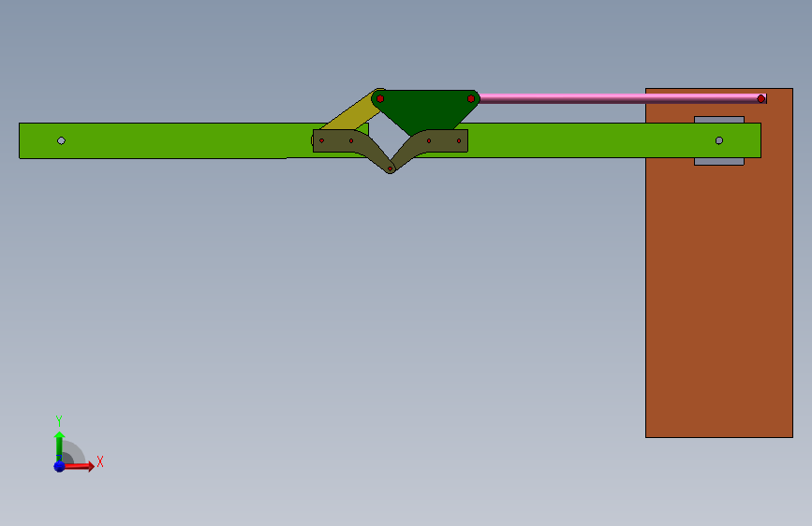Click the hole at beam's right end
The height and width of the screenshot is (526, 812).
[718, 140]
